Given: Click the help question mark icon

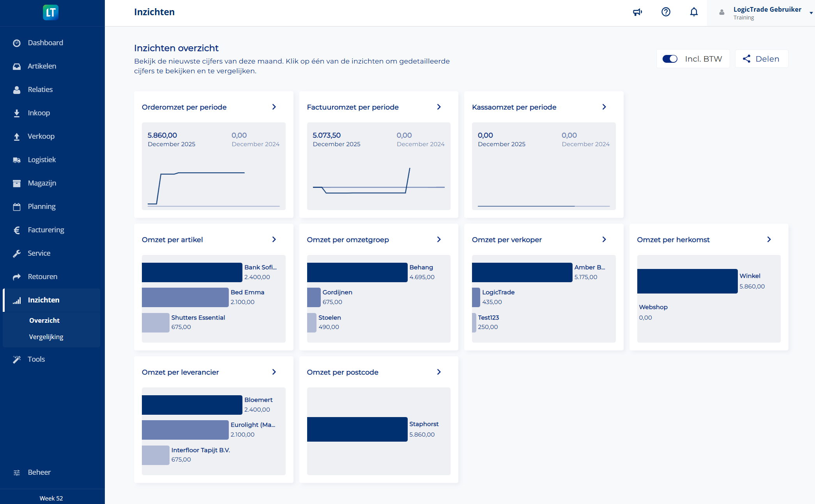Looking at the screenshot, I should [x=666, y=12].
